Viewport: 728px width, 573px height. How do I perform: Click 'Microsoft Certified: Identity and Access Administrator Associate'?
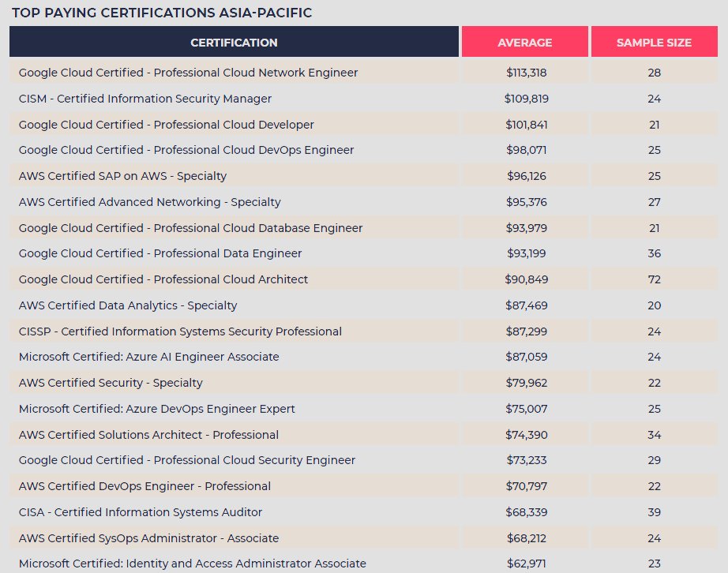(x=192, y=564)
